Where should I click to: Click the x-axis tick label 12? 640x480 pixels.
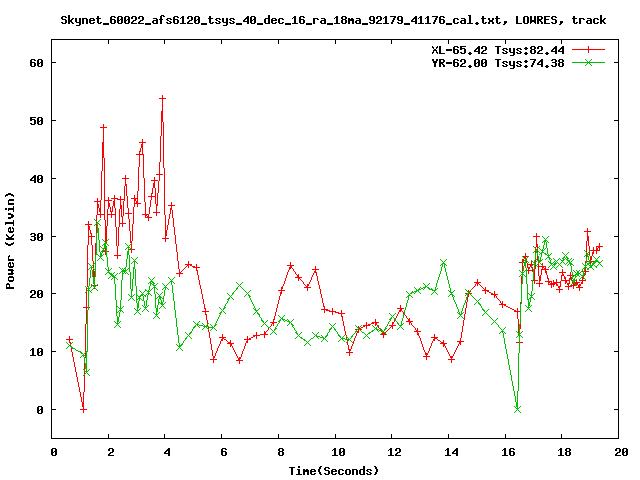pos(394,452)
